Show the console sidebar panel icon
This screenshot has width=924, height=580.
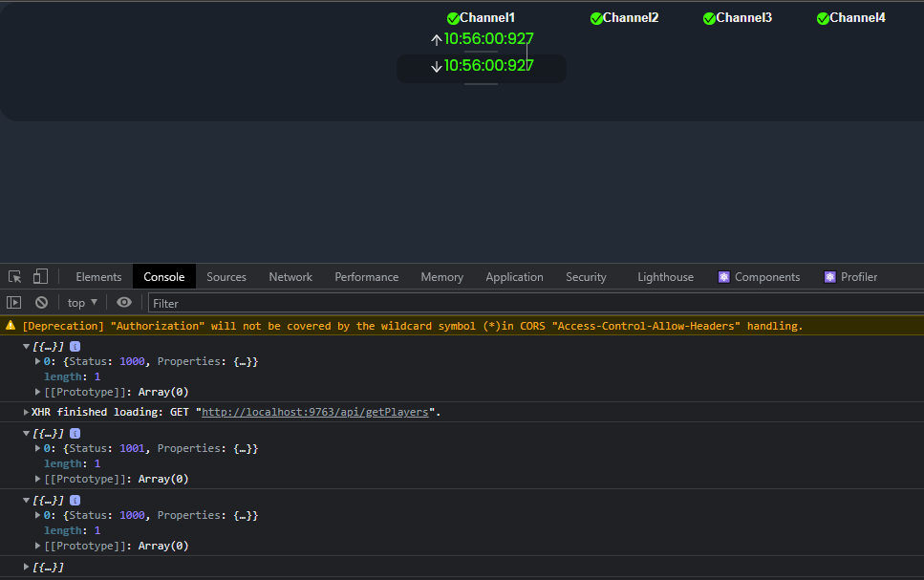14,303
